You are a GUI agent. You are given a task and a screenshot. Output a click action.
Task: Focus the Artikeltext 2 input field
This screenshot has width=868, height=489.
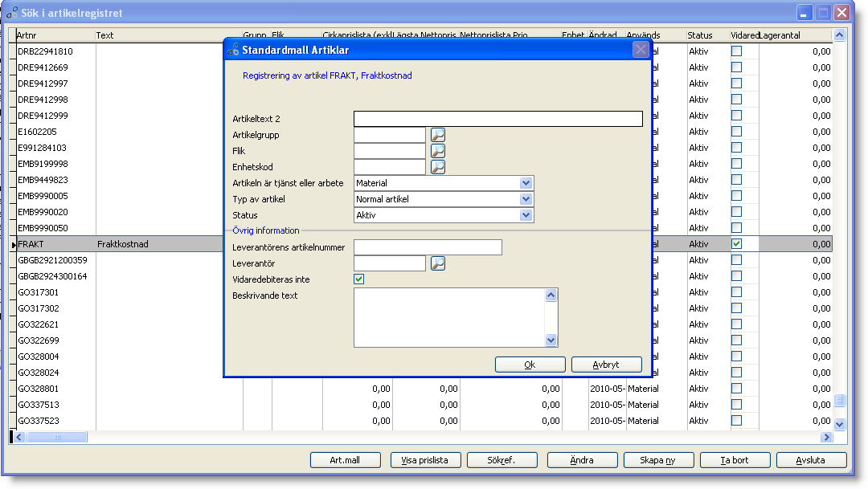(x=498, y=118)
